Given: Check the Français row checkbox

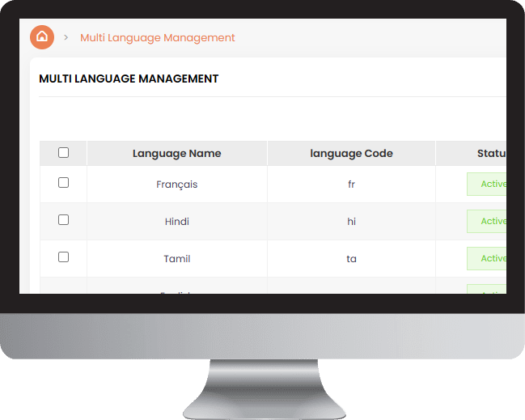Looking at the screenshot, I should pos(64,183).
